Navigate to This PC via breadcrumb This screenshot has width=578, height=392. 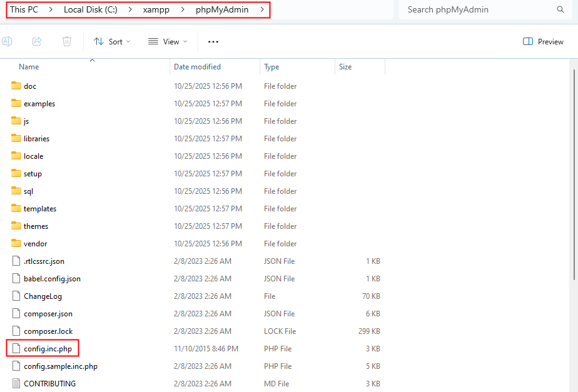[x=22, y=9]
